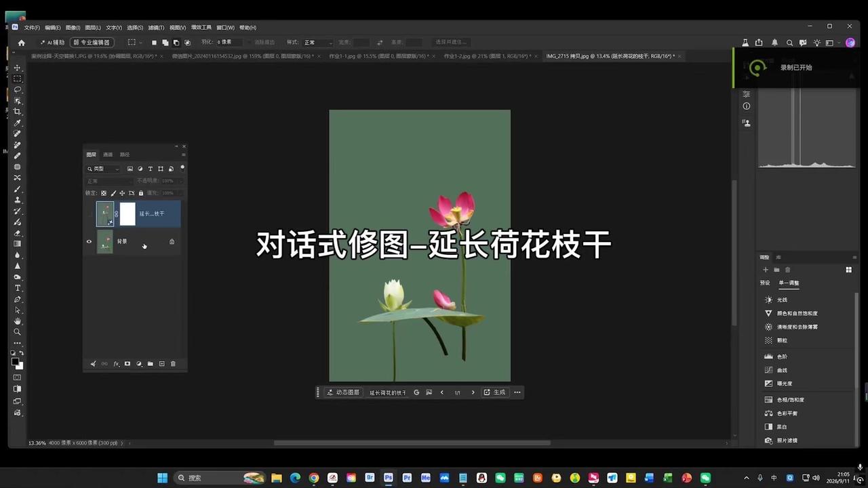The width and height of the screenshot is (868, 488).
Task: Delete layer using trash icon in Layers panel
Action: (173, 364)
